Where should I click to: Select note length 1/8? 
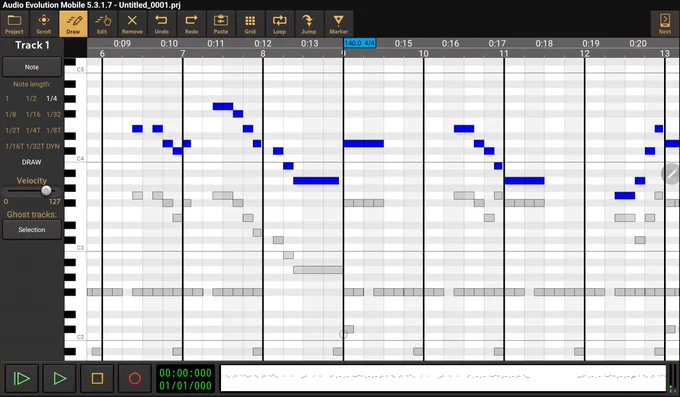point(11,115)
